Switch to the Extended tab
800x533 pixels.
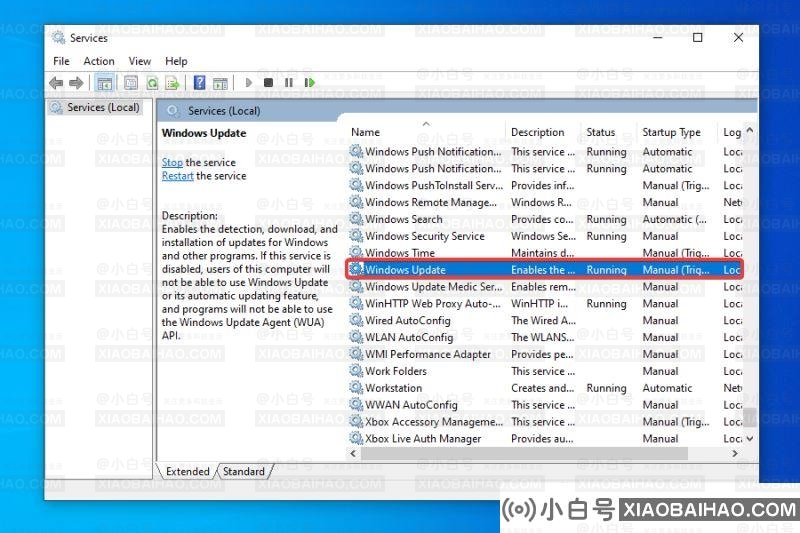(188, 471)
